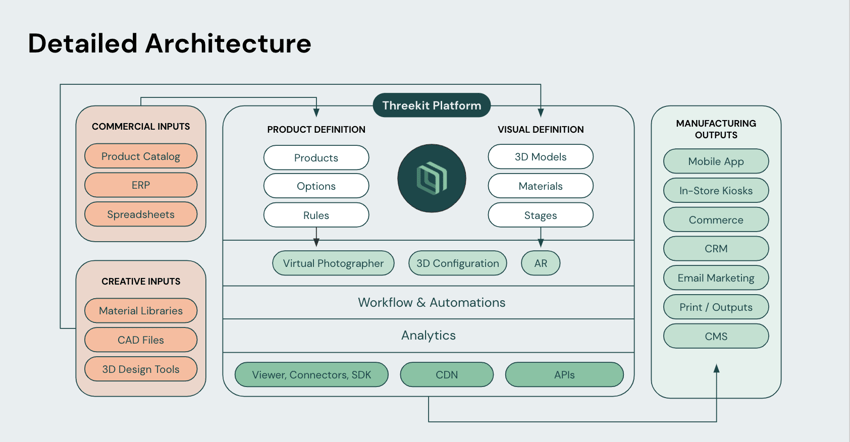Select the Email Marketing output

click(x=716, y=278)
